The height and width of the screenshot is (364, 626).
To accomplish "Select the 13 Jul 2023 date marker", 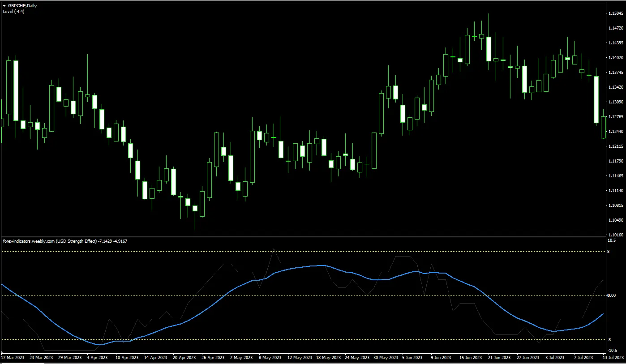I will [613, 358].
